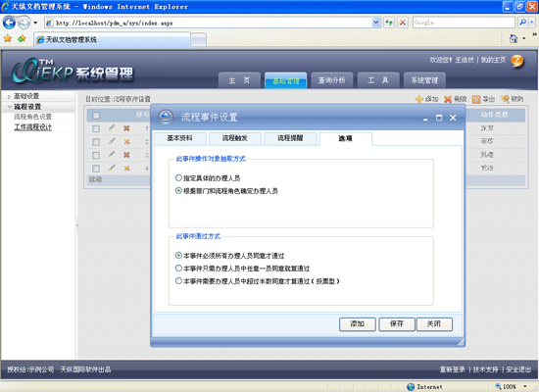Screen dimensions: 539x392
Task: Expand the 基础设置 tree node in sidebar
Action: [x=9, y=97]
